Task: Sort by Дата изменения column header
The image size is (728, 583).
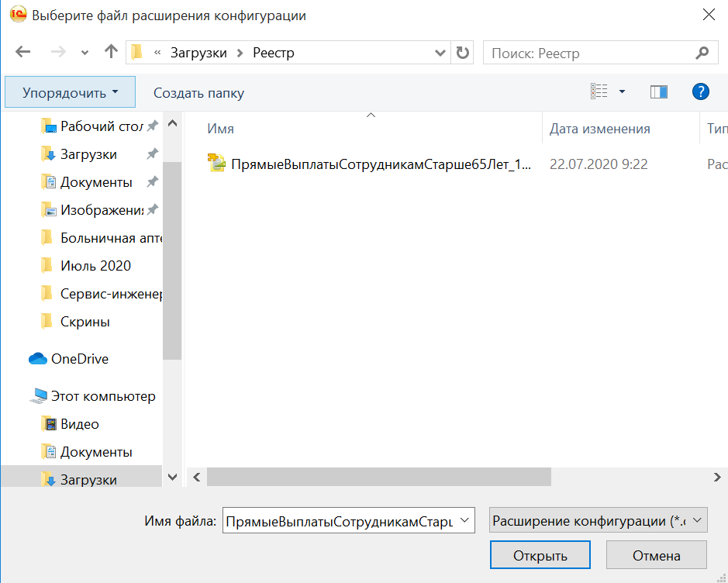Action: 599,129
